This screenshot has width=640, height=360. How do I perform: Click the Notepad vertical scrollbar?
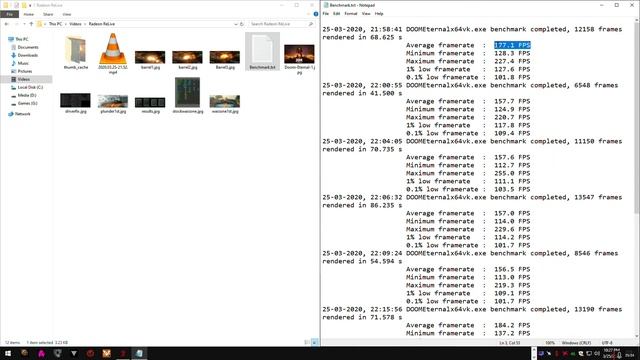(x=637, y=118)
